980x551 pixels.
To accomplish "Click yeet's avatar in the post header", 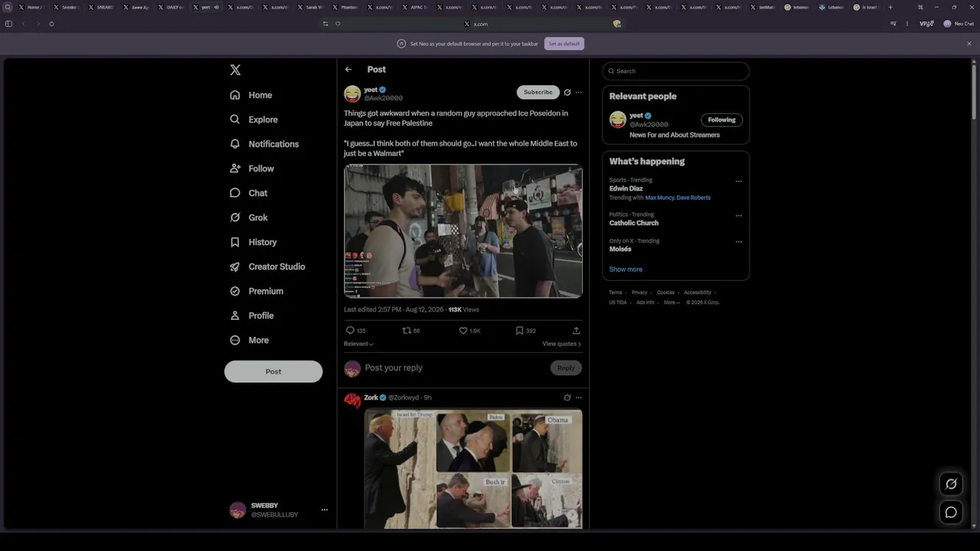I will point(352,94).
